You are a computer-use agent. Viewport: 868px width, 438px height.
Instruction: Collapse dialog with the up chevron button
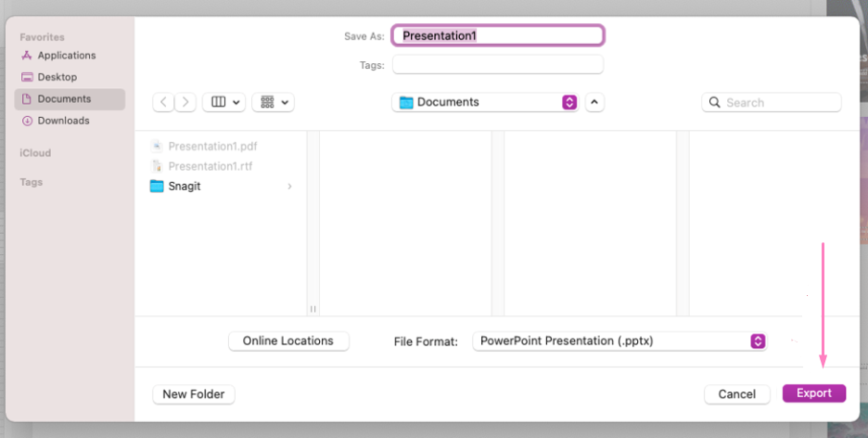coord(594,102)
